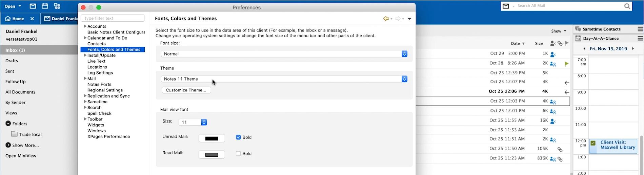Select Spell Check in preferences list
Image resolution: width=644 pixels, height=175 pixels.
click(x=99, y=113)
